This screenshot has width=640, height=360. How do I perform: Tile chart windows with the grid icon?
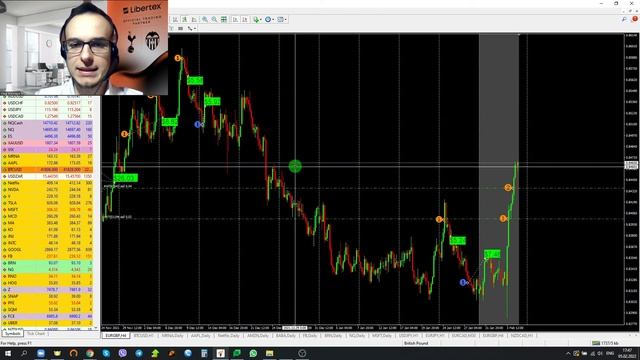pyautogui.click(x=224, y=20)
